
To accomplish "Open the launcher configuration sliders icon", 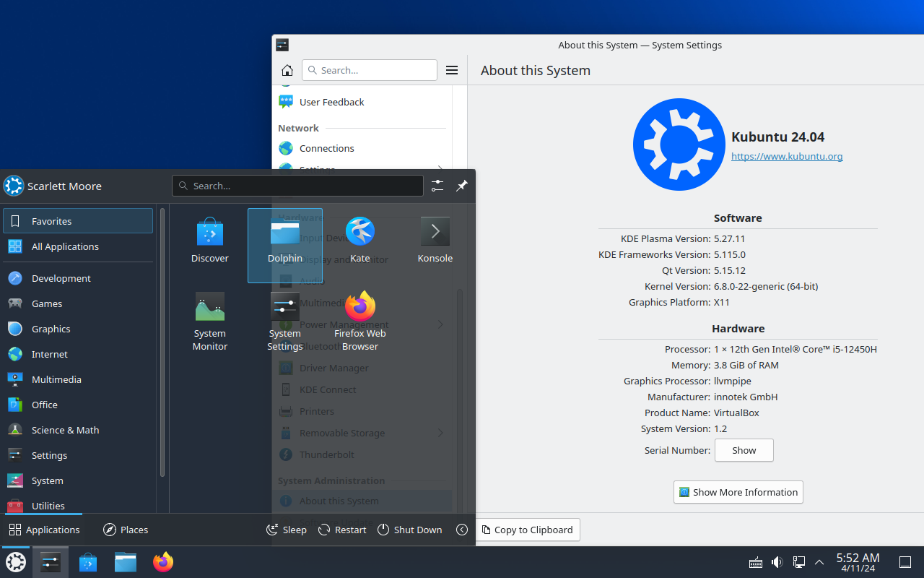I will (437, 186).
